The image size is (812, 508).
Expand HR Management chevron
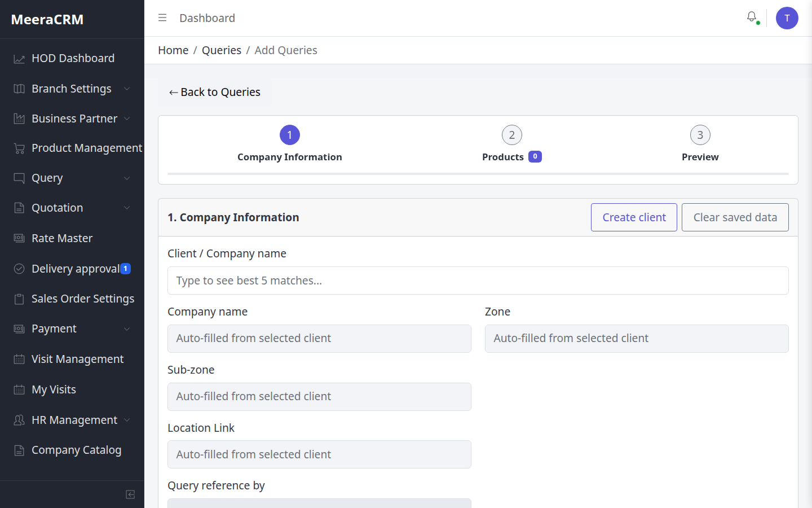127,420
